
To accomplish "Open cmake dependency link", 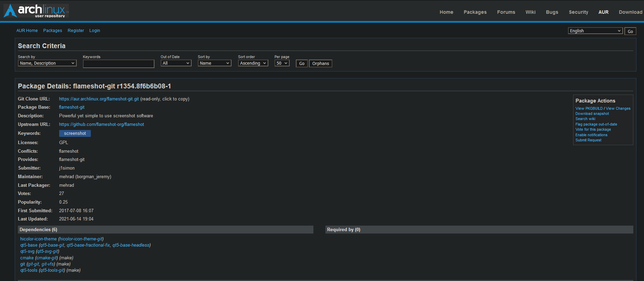I will click(27, 258).
